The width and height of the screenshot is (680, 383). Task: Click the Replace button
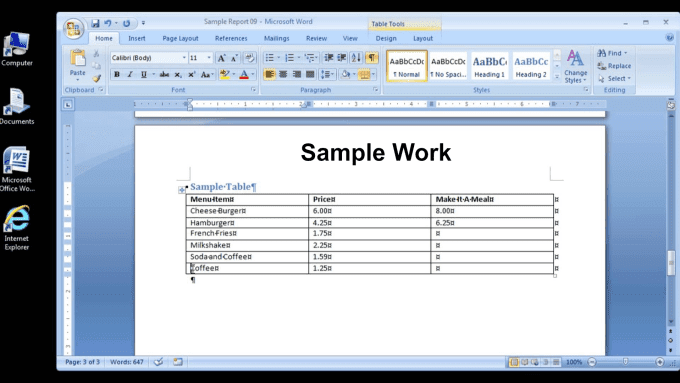click(x=614, y=66)
